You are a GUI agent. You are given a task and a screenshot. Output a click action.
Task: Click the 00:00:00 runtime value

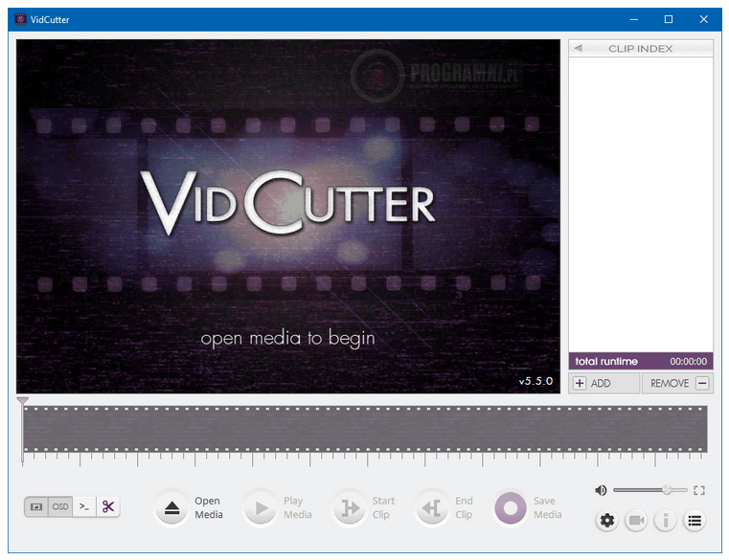(x=688, y=361)
